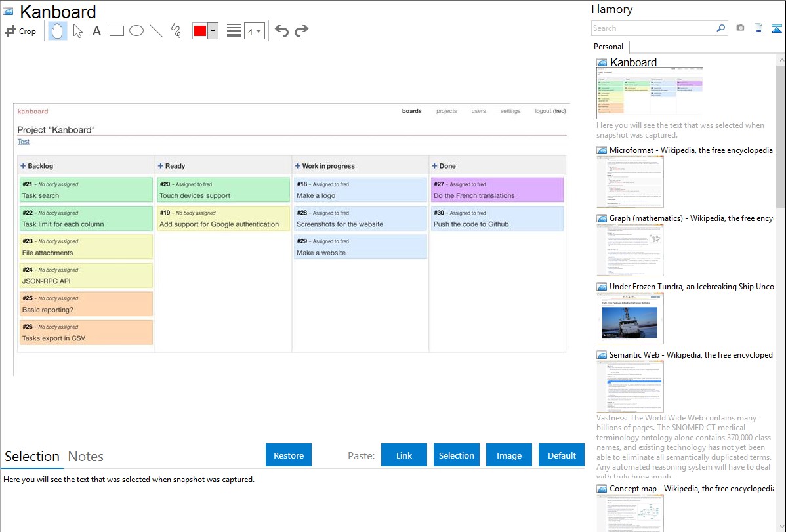Paste as Link
The width and height of the screenshot is (786, 532).
click(404, 455)
